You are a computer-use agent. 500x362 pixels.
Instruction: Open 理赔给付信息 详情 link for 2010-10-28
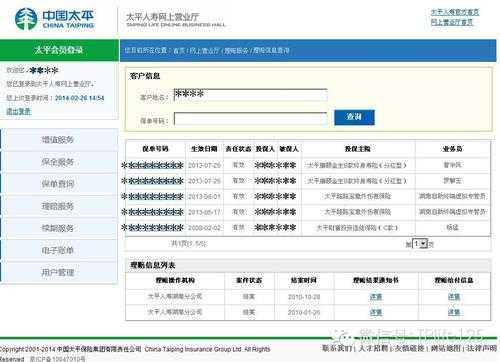tap(454, 297)
